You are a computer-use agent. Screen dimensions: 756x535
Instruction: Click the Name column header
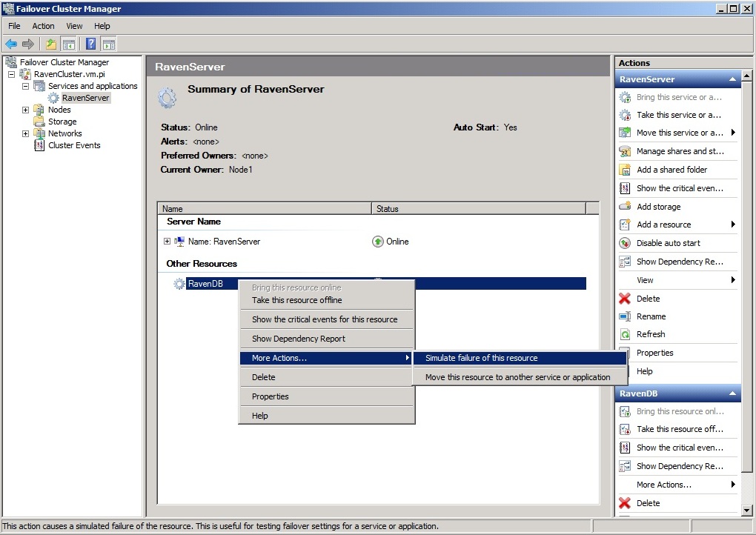pyautogui.click(x=264, y=209)
